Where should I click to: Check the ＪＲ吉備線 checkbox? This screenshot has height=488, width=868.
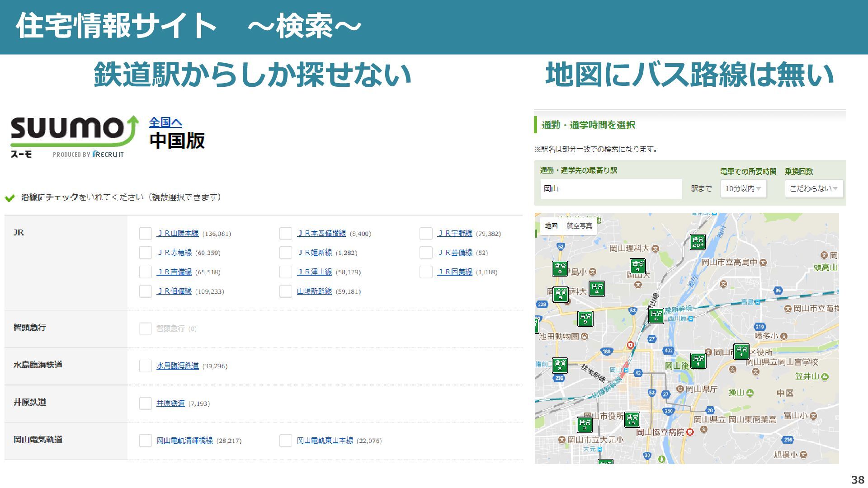point(145,272)
